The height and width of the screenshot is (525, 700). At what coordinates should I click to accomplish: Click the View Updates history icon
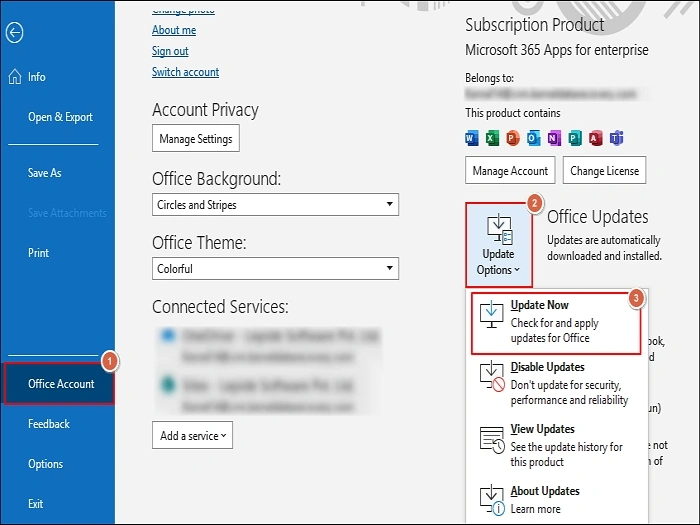[x=492, y=440]
